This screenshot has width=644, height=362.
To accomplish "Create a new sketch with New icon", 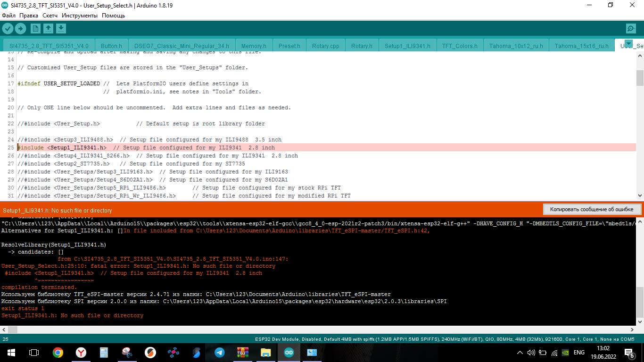I will coord(36,28).
